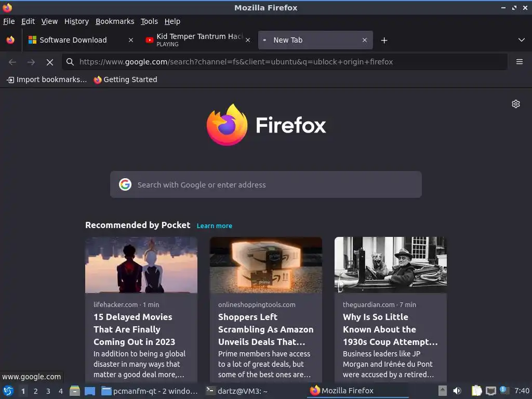The width and height of the screenshot is (532, 399).
Task: Select the New Tab tab
Action: pos(315,40)
